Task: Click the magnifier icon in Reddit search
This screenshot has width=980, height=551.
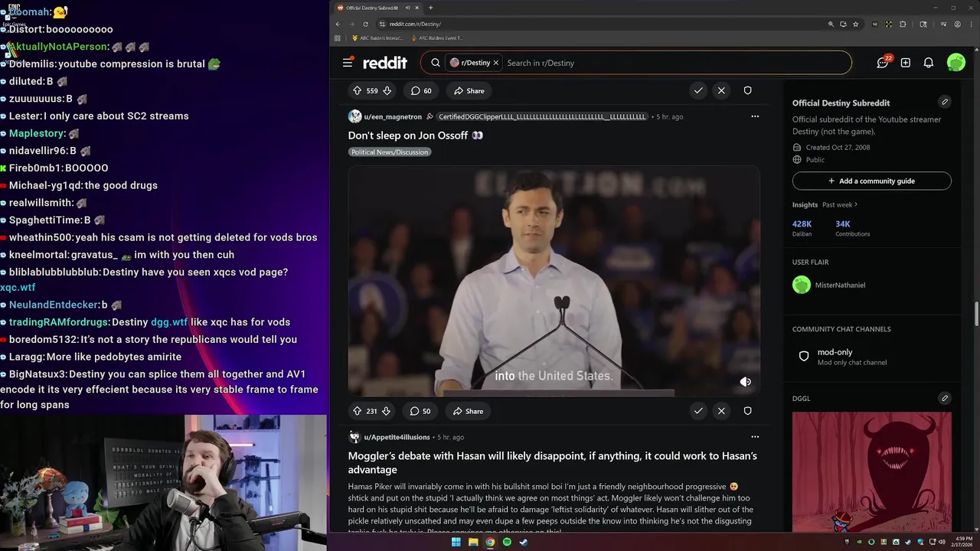Action: point(436,63)
